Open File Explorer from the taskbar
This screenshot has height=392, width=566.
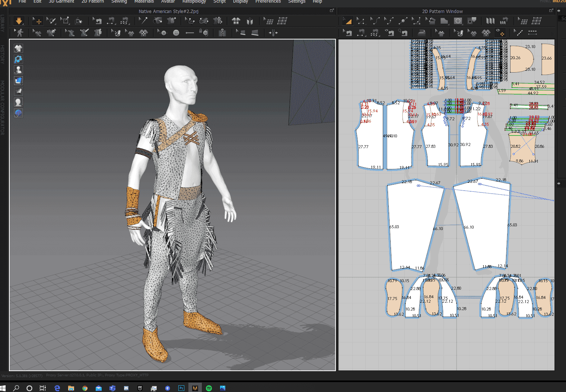(x=71, y=388)
